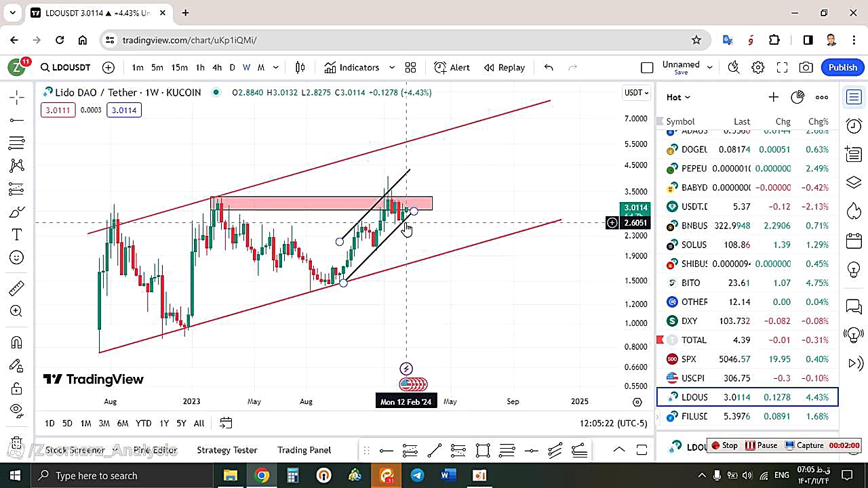Expand the favorite indicators dropdown arrow

pos(392,67)
